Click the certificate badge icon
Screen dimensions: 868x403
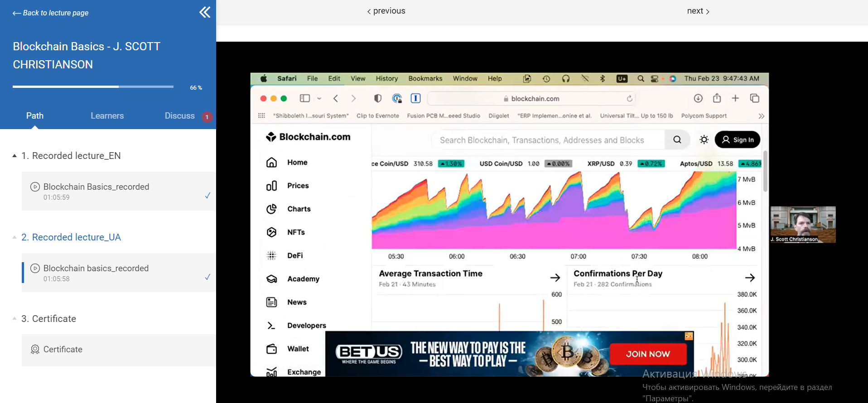click(35, 350)
